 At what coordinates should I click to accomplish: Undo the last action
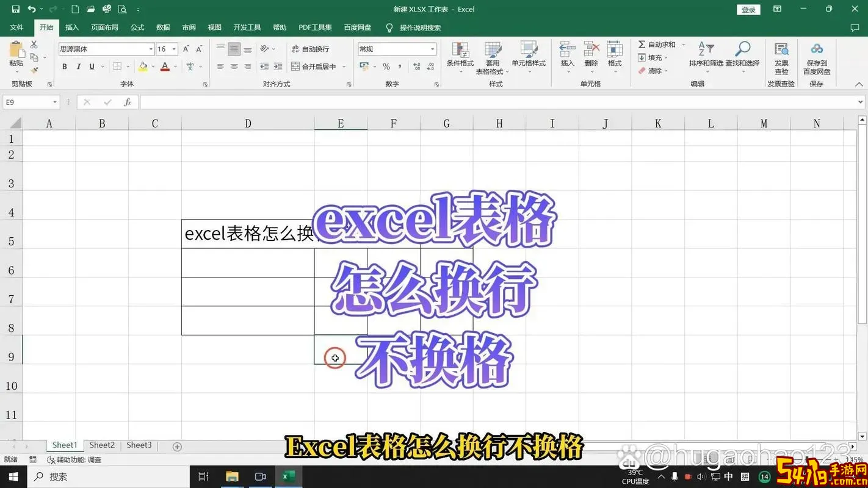32,9
